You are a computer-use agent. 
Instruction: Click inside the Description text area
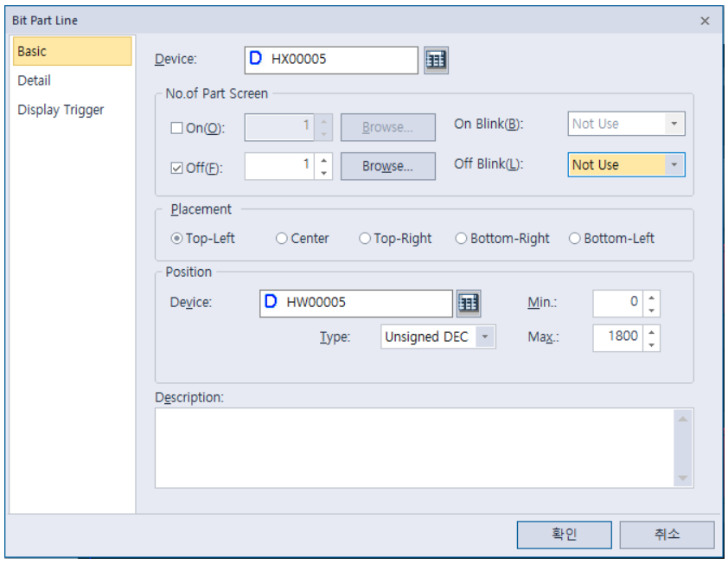[x=413, y=447]
